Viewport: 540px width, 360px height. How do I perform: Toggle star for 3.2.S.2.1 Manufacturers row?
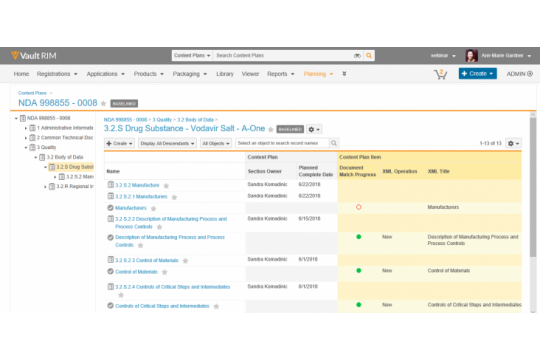click(x=174, y=197)
